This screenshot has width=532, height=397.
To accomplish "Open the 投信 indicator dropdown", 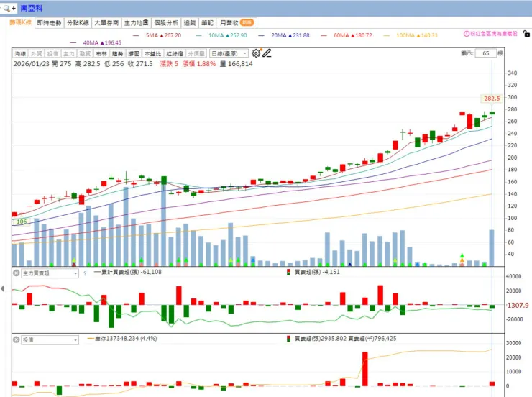I will [50, 339].
